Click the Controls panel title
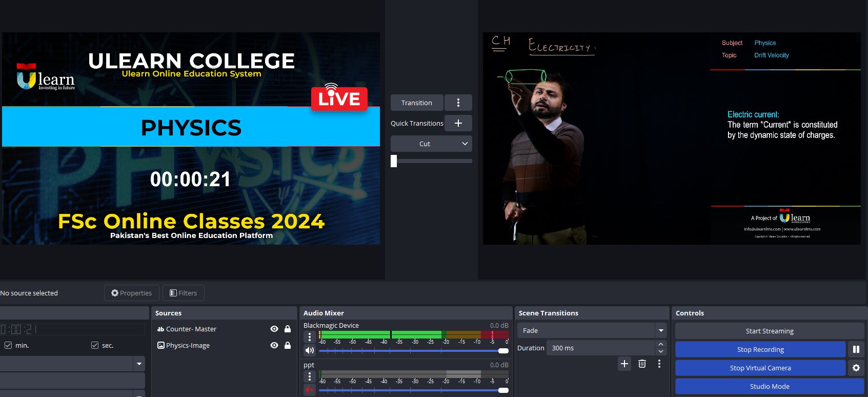Screen dimensions: 868x397 690,313
